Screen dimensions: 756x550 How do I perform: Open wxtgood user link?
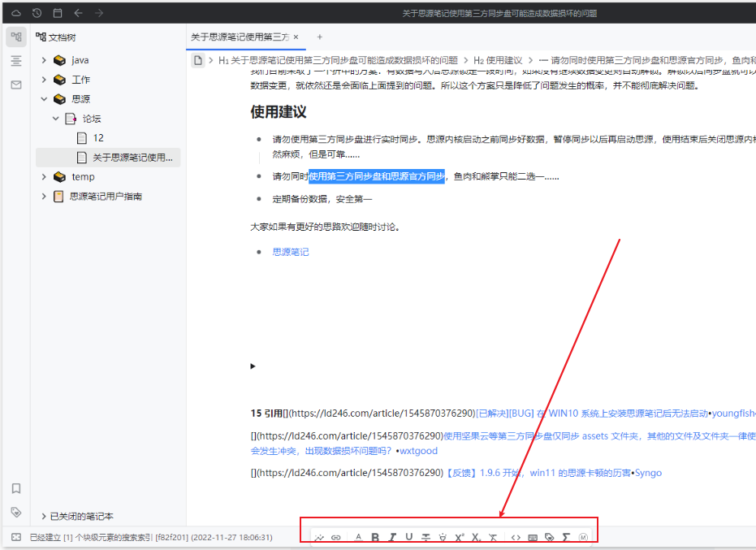[x=418, y=451]
